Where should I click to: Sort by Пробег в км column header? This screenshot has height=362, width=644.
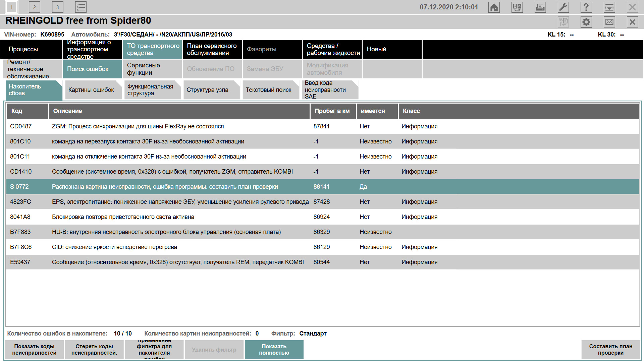[333, 111]
